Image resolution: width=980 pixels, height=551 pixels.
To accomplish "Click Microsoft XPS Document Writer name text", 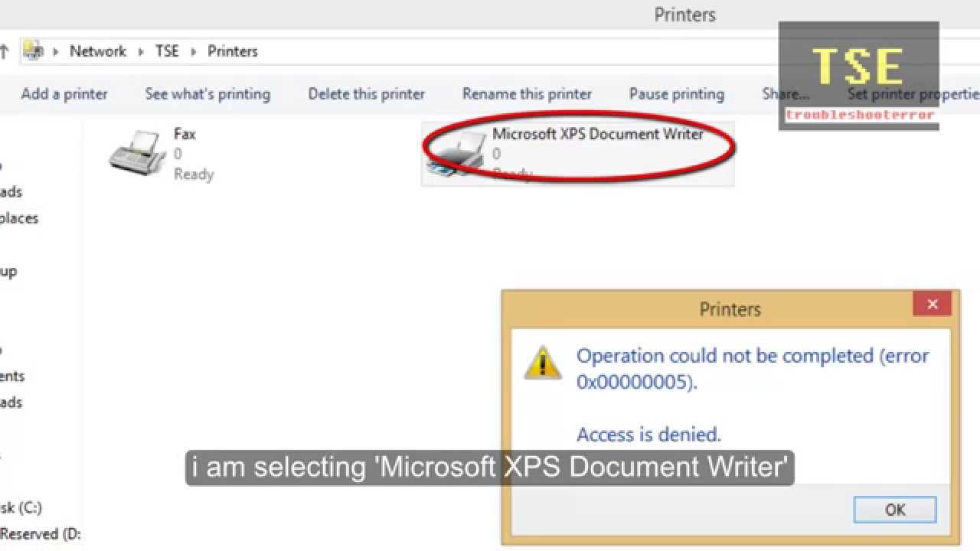I will tap(598, 134).
